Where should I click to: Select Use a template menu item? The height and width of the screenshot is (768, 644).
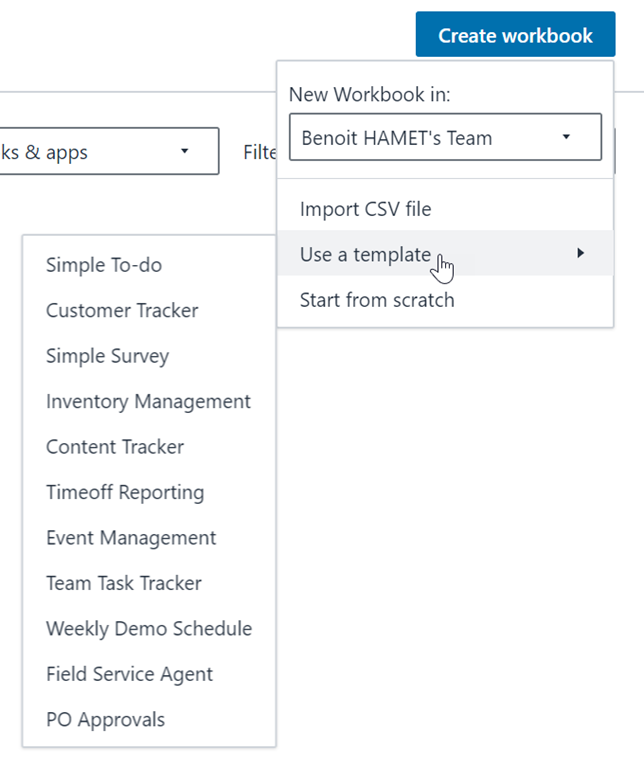[x=365, y=254]
